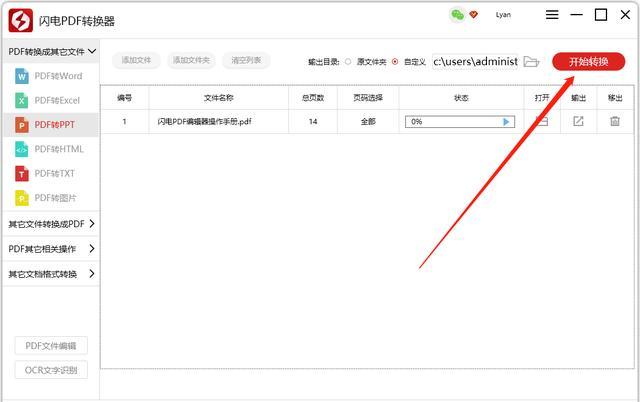640x402 pixels.
Task: Expand the 其它文档格式转换 section
Action: 51,274
